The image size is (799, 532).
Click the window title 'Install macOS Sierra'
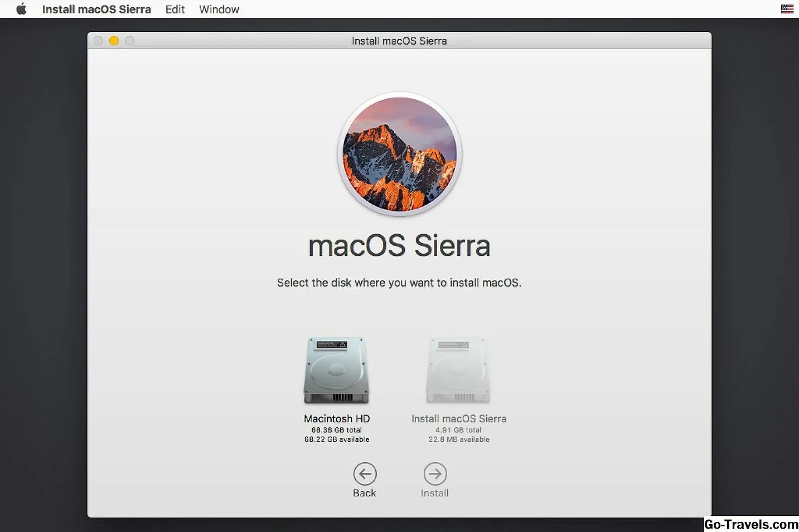[399, 41]
